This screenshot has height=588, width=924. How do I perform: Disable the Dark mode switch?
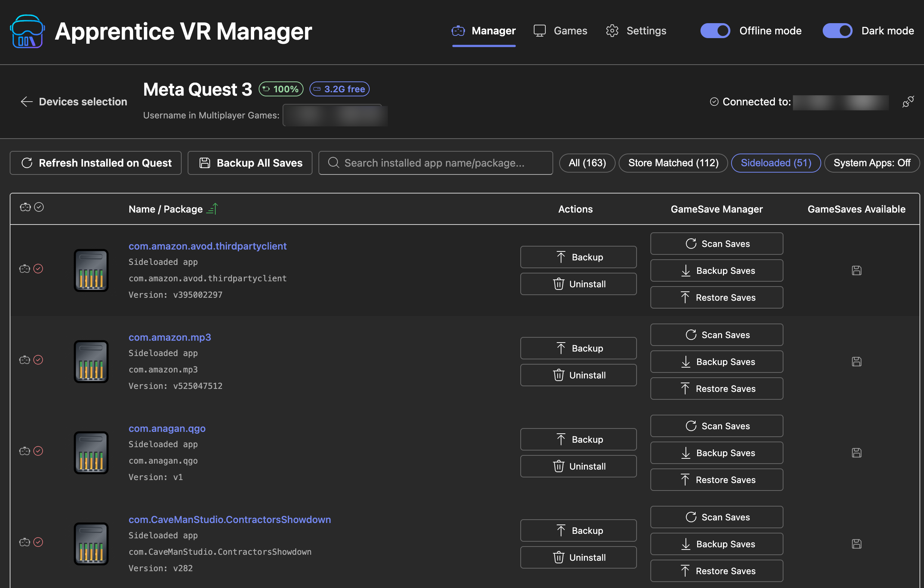click(837, 31)
